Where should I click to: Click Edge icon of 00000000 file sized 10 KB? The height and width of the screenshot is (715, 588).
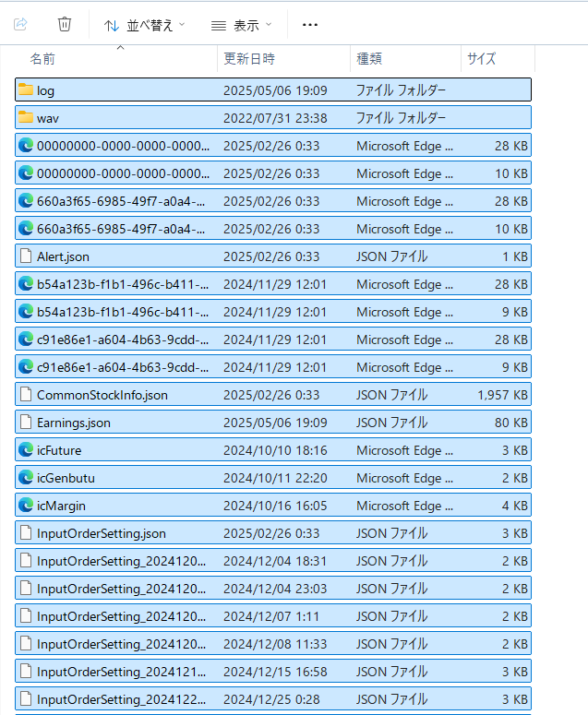tap(26, 173)
